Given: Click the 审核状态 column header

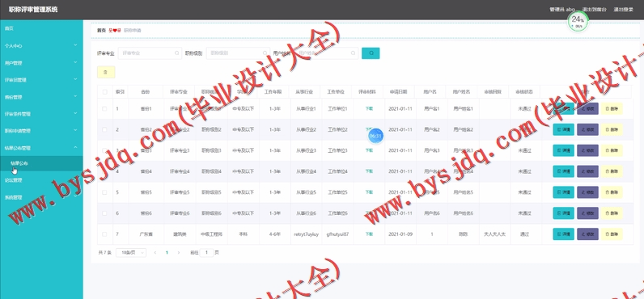Looking at the screenshot, I should coord(524,92).
